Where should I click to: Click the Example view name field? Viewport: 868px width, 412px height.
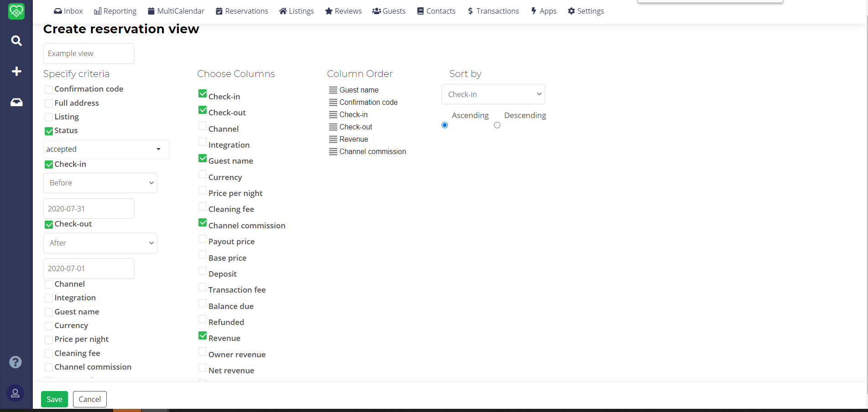[x=89, y=53]
